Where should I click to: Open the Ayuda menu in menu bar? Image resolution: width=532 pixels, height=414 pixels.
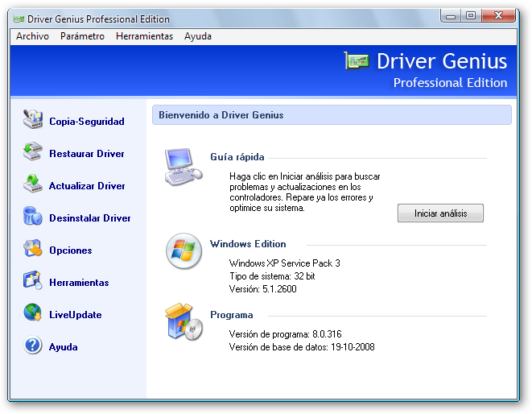tap(198, 36)
